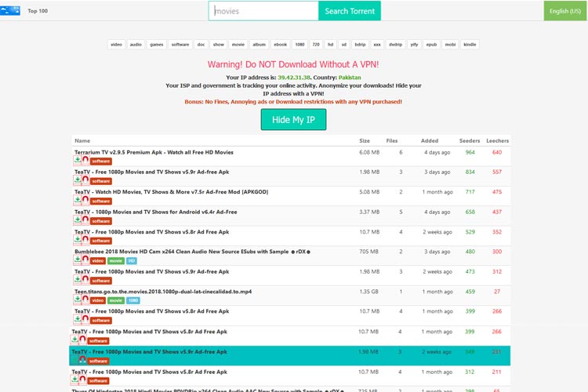Select the sd tag

(x=344, y=44)
